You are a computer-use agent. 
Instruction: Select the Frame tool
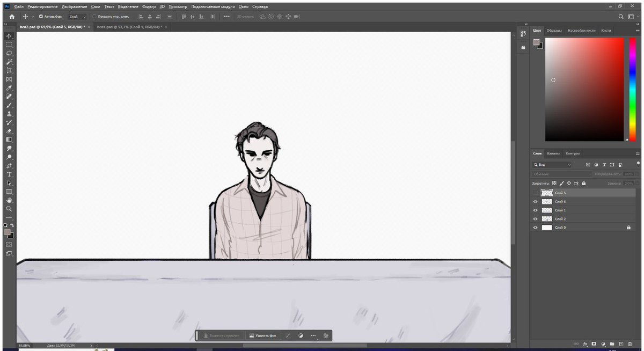coord(9,79)
